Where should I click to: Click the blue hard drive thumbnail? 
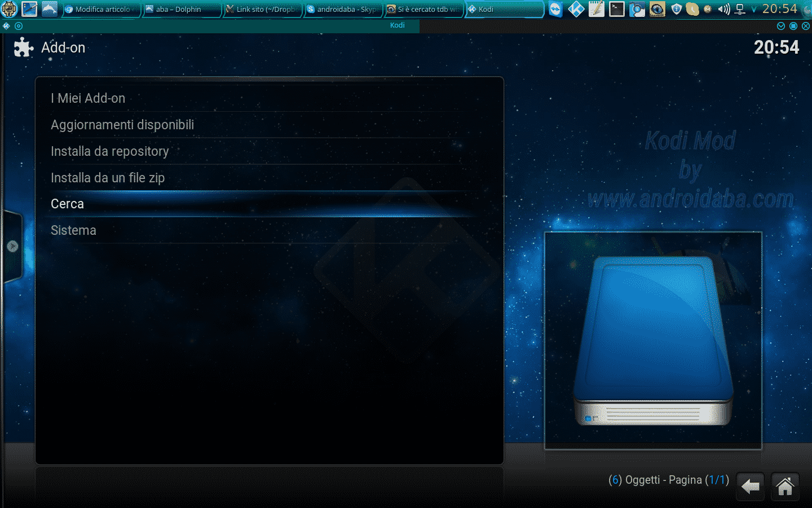653,340
